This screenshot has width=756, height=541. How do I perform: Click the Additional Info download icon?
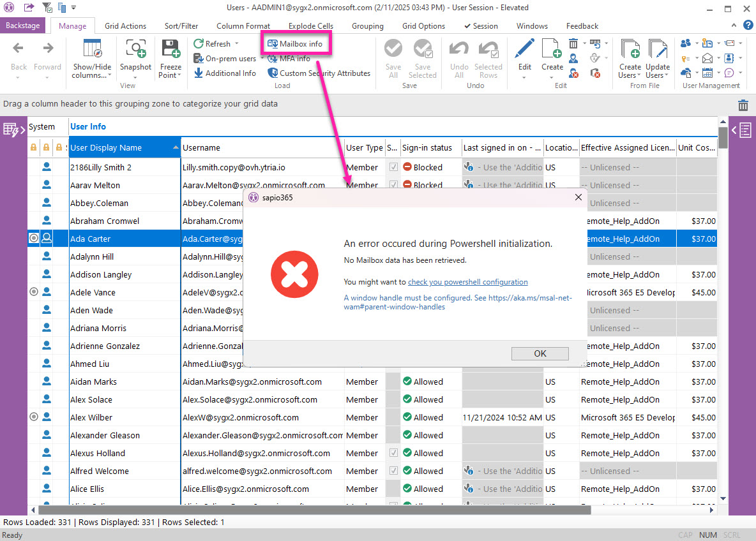coord(199,73)
